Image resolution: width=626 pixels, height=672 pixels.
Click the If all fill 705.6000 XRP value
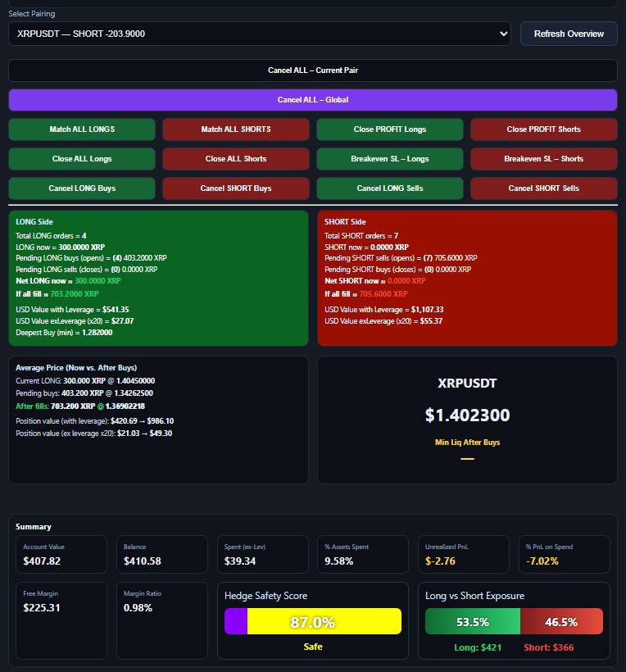[383, 294]
